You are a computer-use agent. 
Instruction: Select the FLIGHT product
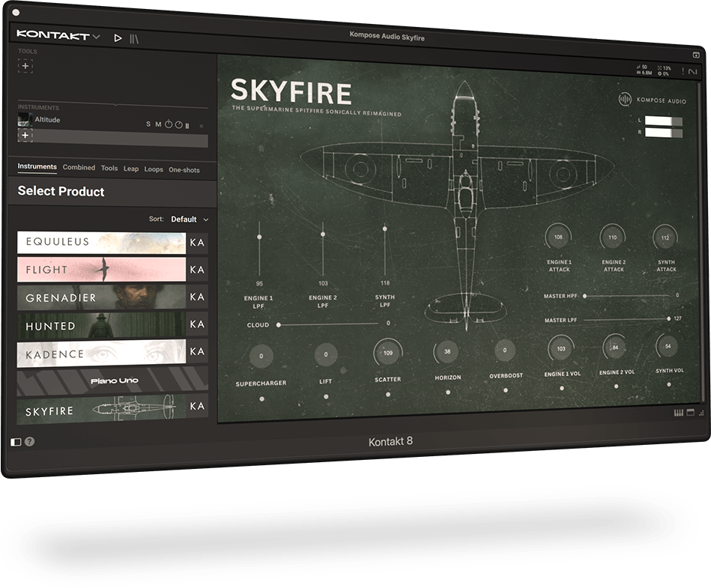click(x=101, y=270)
